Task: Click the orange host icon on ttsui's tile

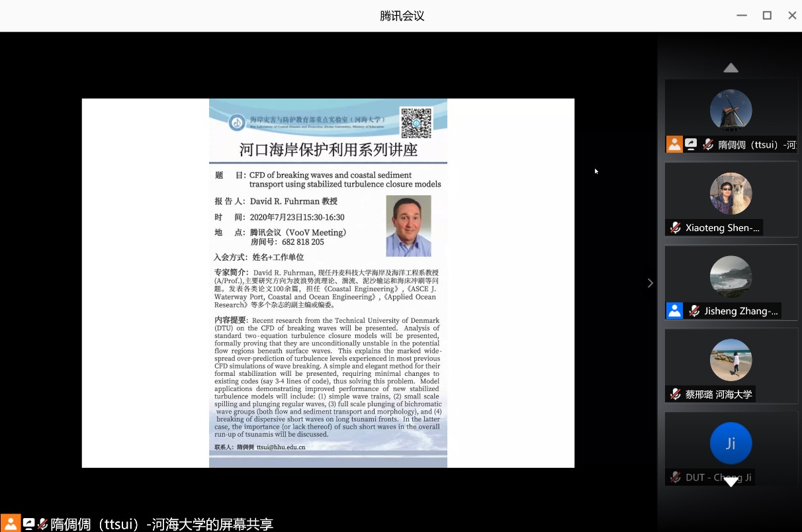Action: point(674,144)
